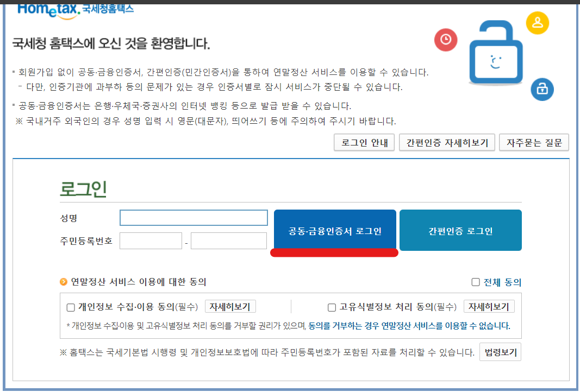
Task: Open 자주묻는 질문
Action: (534, 142)
